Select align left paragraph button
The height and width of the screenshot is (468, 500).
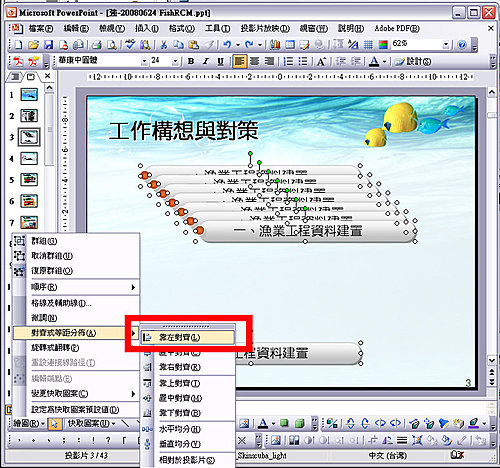click(240, 61)
